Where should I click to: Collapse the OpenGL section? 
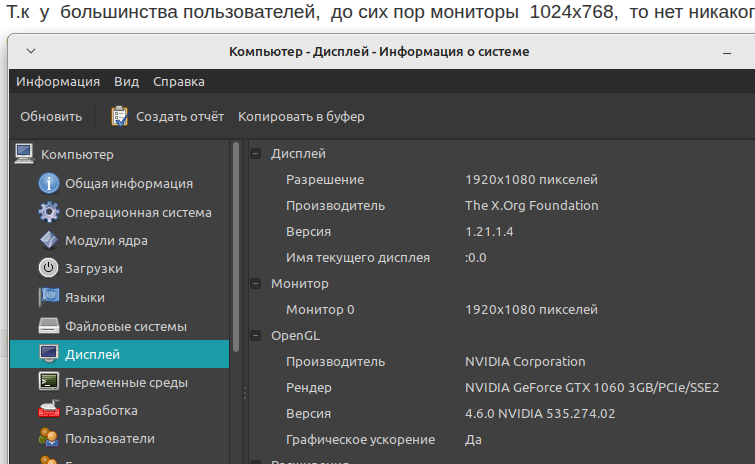256,336
